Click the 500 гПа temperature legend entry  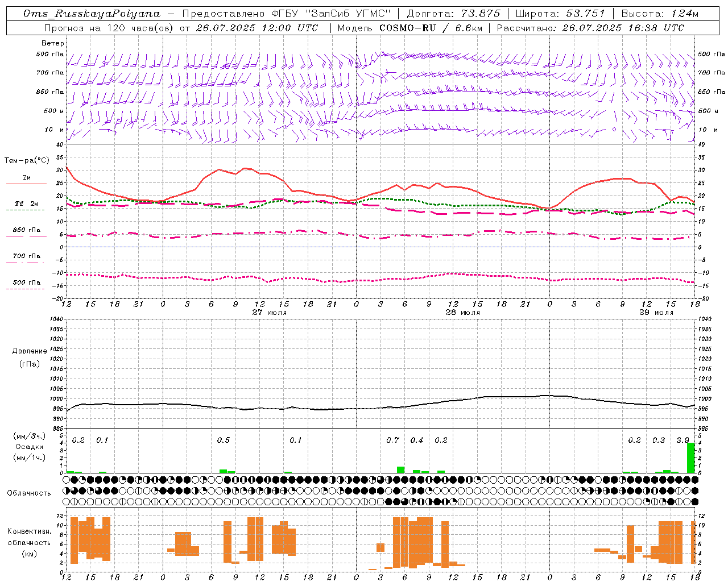(x=26, y=285)
